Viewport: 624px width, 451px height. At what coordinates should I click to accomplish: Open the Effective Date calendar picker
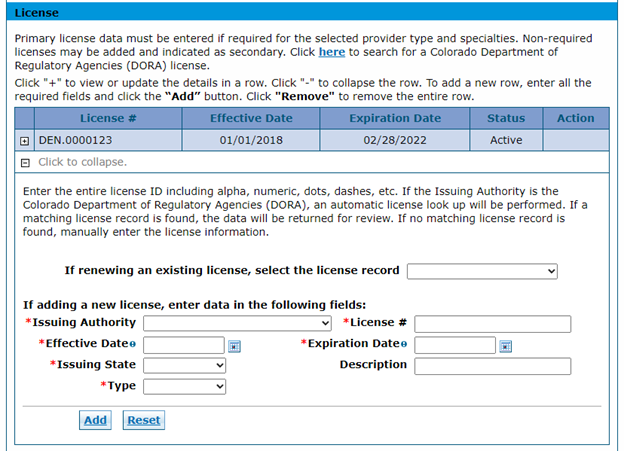234,346
